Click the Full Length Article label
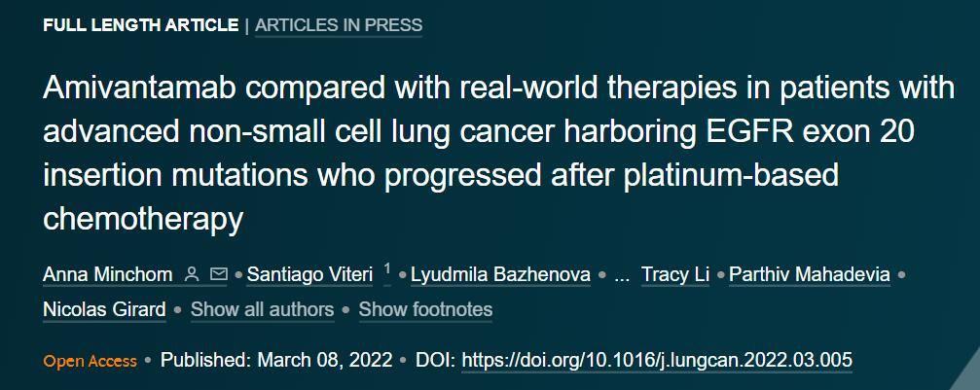This screenshot has width=980, height=390. pyautogui.click(x=140, y=25)
